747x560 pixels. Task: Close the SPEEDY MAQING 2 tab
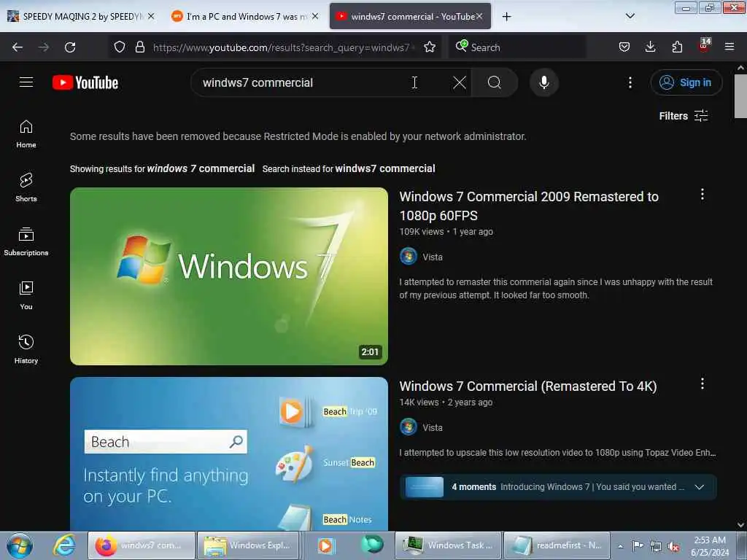[x=151, y=17]
